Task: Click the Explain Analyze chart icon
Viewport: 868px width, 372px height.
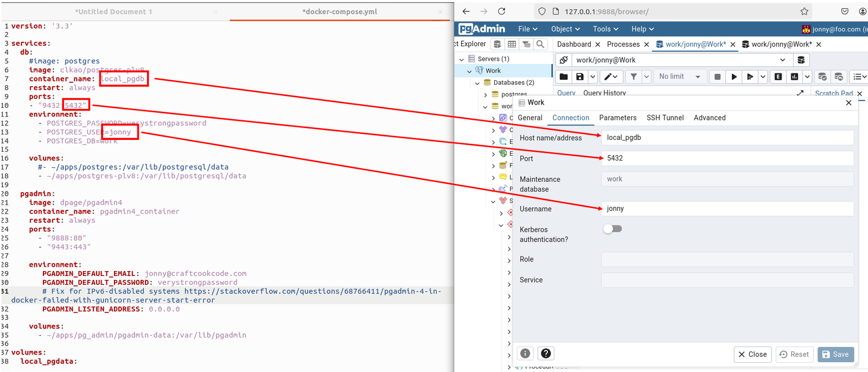Action: point(794,76)
